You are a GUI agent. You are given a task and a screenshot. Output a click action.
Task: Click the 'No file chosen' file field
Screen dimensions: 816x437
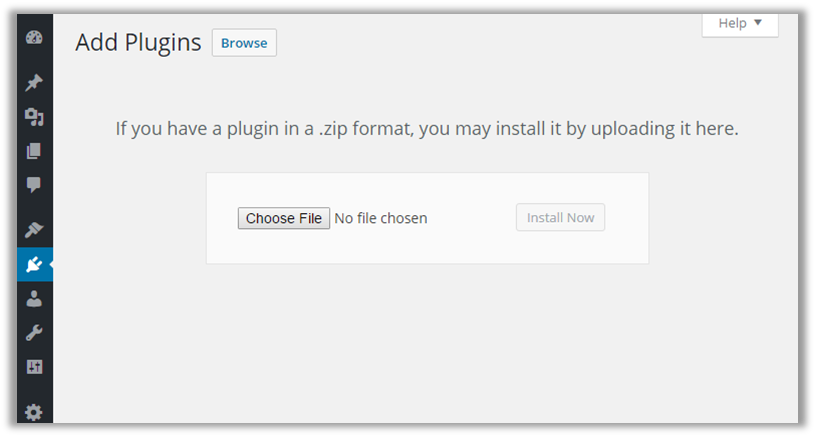[380, 218]
